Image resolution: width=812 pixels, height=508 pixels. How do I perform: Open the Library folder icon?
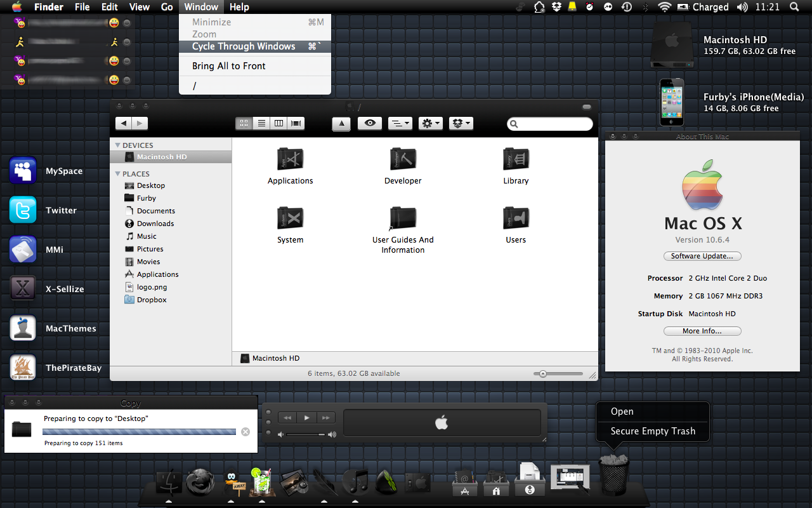tap(516, 159)
